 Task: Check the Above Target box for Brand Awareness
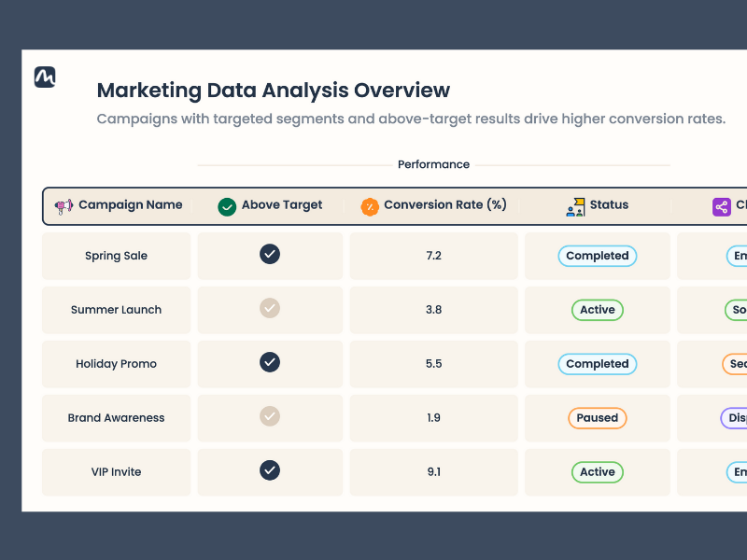270,416
